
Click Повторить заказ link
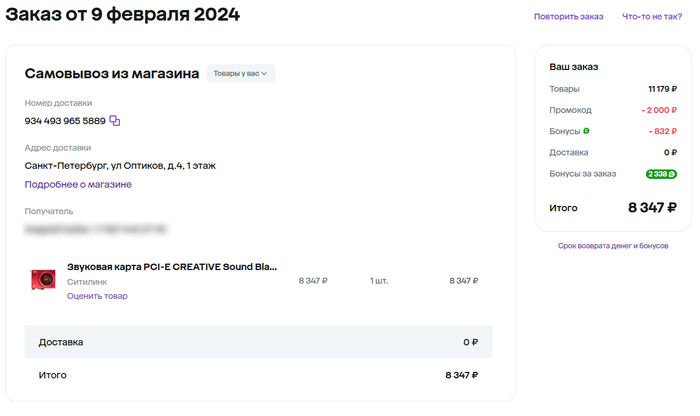568,17
